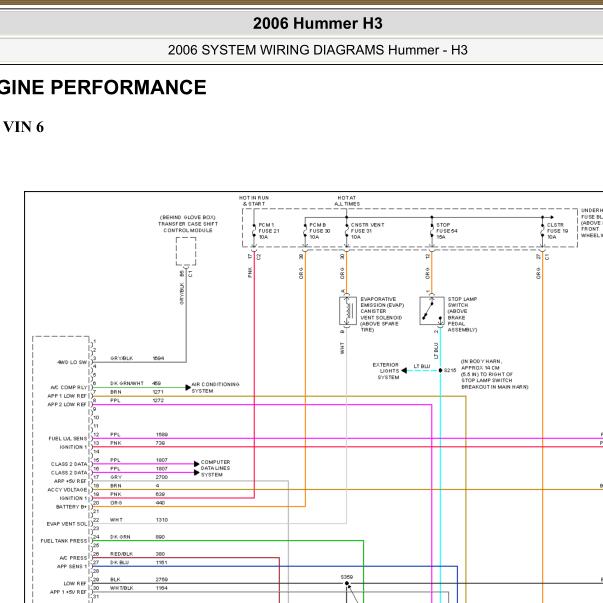Screen dimensions: 603x603
Task: Click the "BRN" wire label at pin 7
Action: point(116,392)
